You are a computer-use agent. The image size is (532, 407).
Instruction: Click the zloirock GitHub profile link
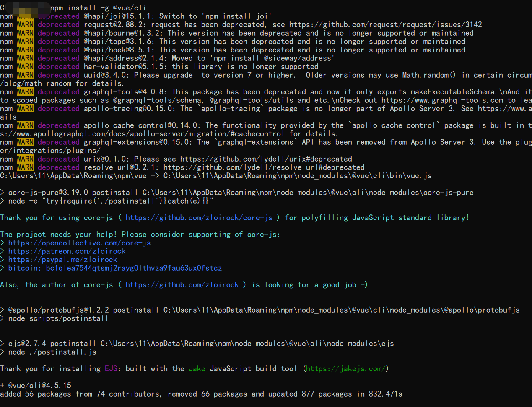click(x=182, y=284)
